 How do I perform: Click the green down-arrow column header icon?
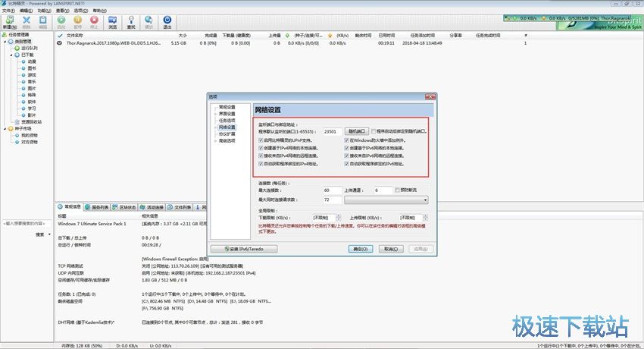pos(287,36)
